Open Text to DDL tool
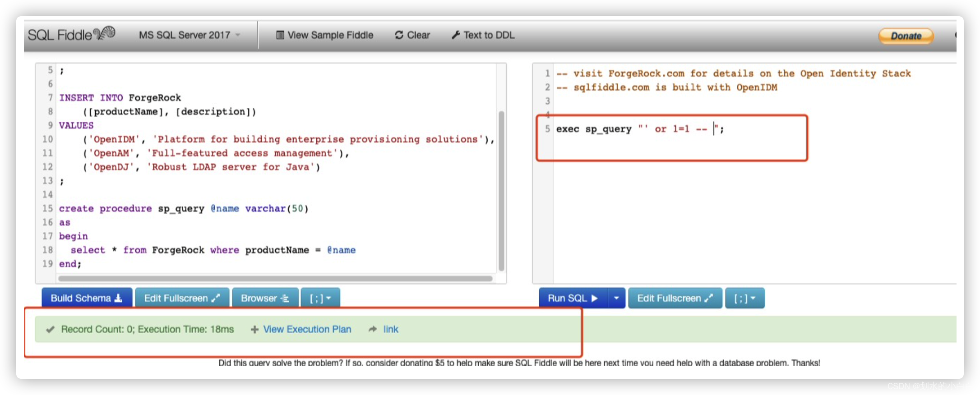This screenshot has height=395, width=980. coord(483,35)
